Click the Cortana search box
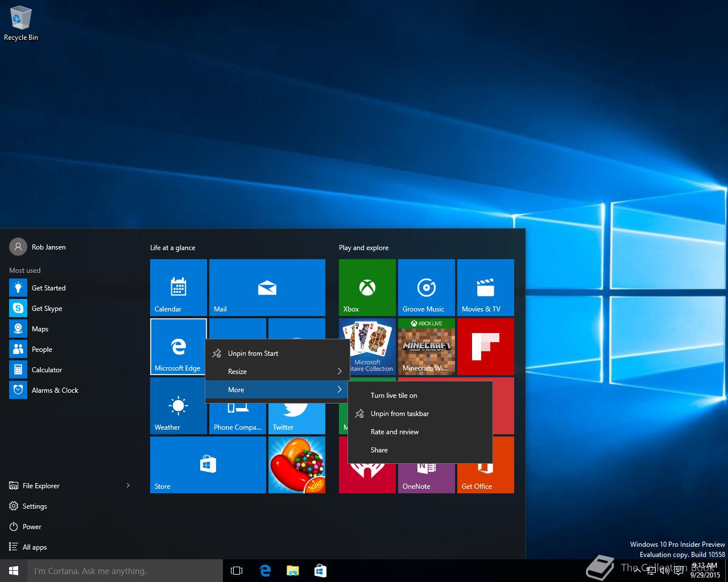The height and width of the screenshot is (582, 728). [125, 571]
